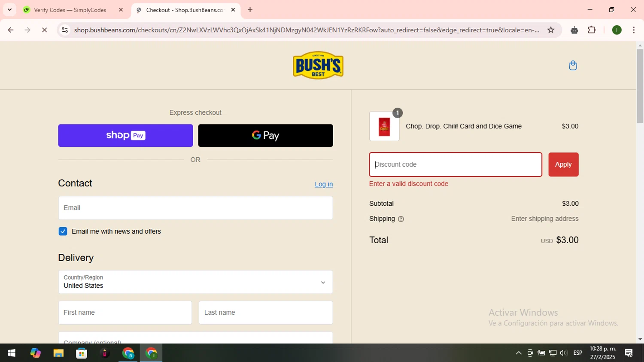644x362 pixels.
Task: Open the pink app icon in taskbar
Action: click(x=105, y=353)
